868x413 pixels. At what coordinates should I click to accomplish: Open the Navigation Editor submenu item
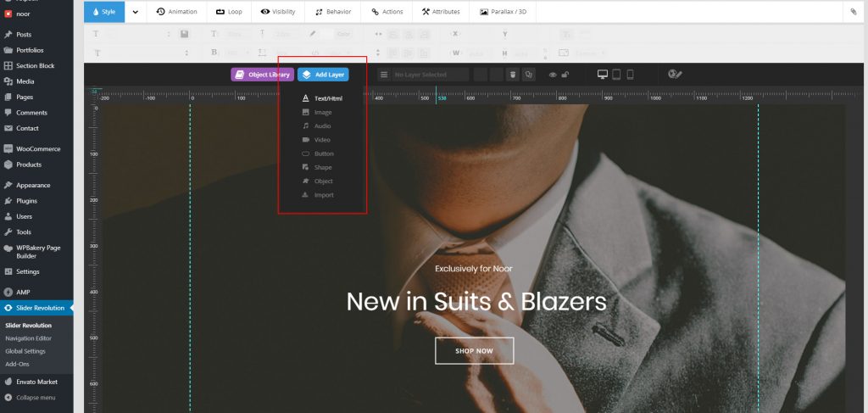(x=28, y=338)
